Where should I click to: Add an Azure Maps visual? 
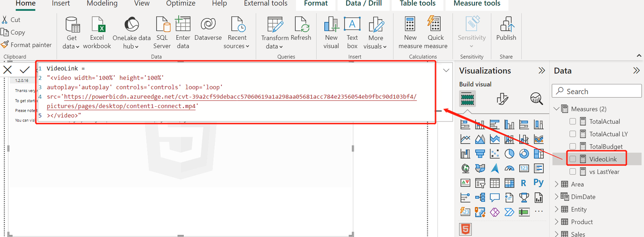click(495, 168)
